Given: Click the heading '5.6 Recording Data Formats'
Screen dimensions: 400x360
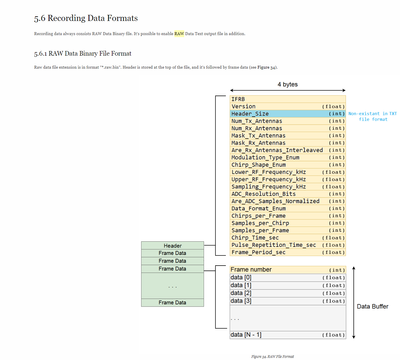Looking at the screenshot, I should 86,18.
